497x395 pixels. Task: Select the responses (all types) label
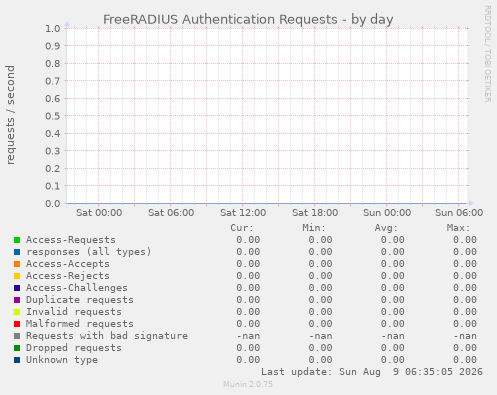click(89, 252)
